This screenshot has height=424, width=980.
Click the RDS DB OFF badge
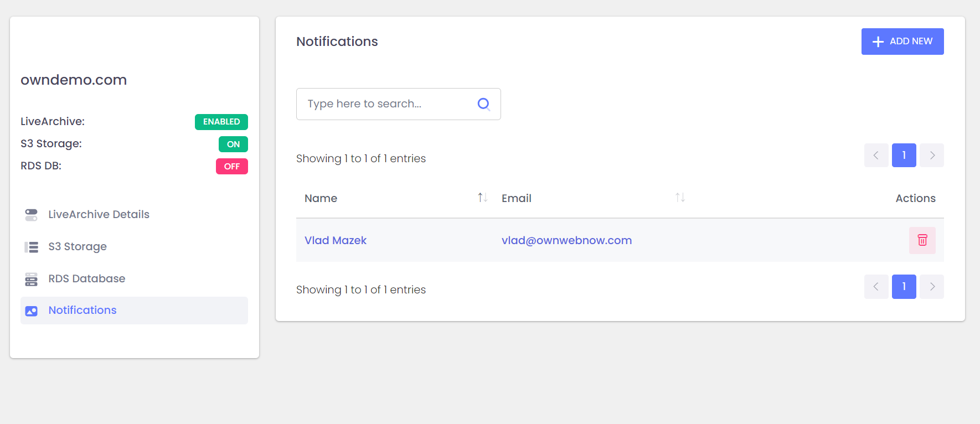(231, 167)
